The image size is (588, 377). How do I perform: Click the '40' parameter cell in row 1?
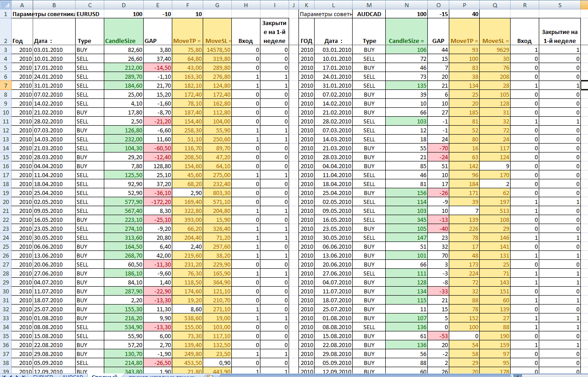click(464, 14)
